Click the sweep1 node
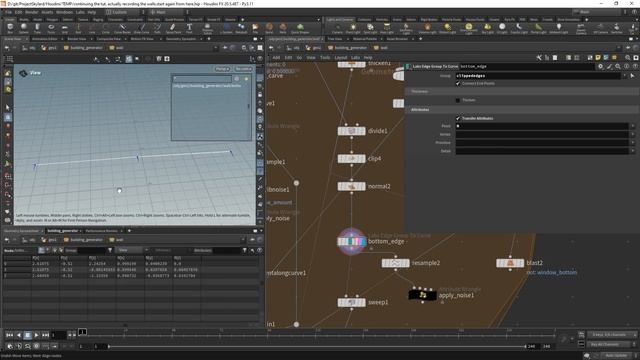 [351, 302]
